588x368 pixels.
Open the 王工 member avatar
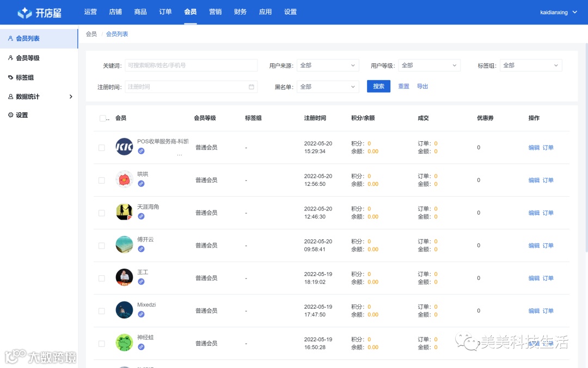124,277
